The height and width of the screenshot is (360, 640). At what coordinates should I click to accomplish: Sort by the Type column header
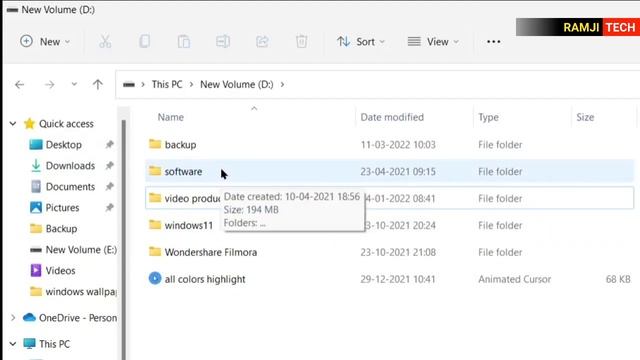tap(488, 117)
